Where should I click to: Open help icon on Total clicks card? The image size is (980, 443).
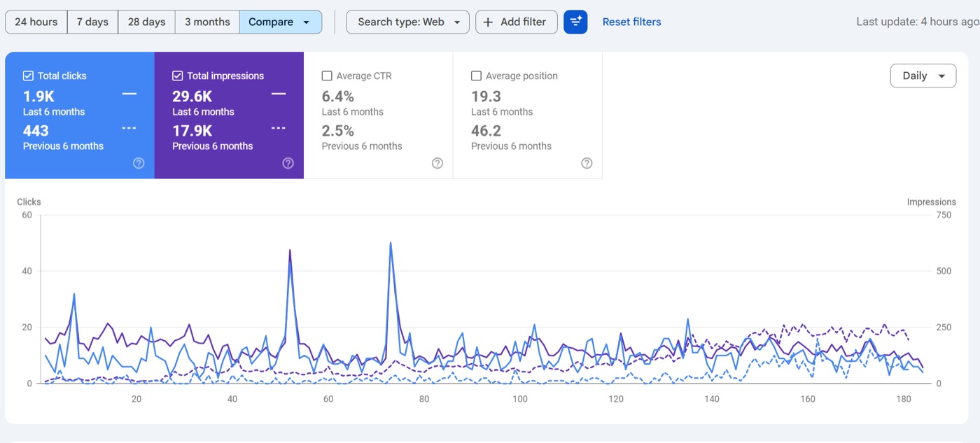click(x=139, y=163)
